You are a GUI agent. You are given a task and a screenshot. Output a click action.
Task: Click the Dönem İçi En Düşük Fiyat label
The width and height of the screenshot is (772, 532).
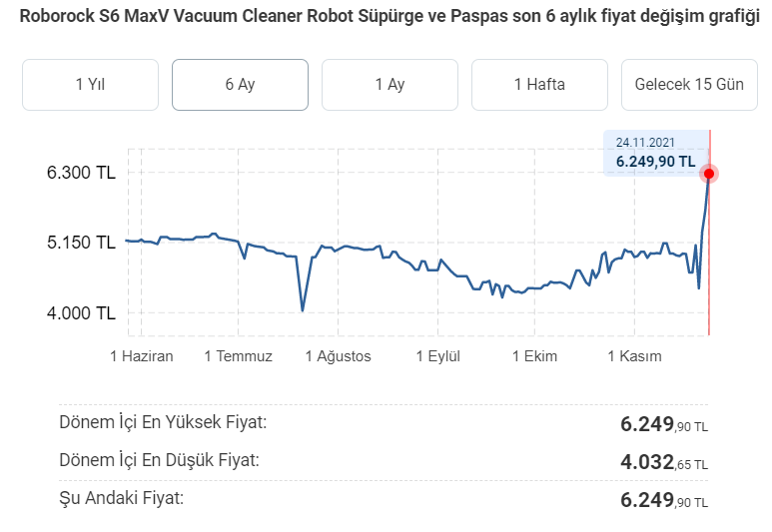tap(160, 460)
